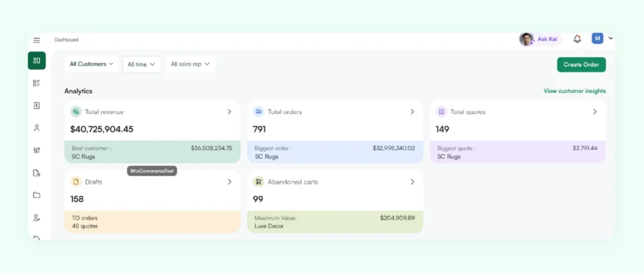This screenshot has width=644, height=273.
Task: Click the $32,998,340.02 biggest order amount
Action: coord(394,148)
